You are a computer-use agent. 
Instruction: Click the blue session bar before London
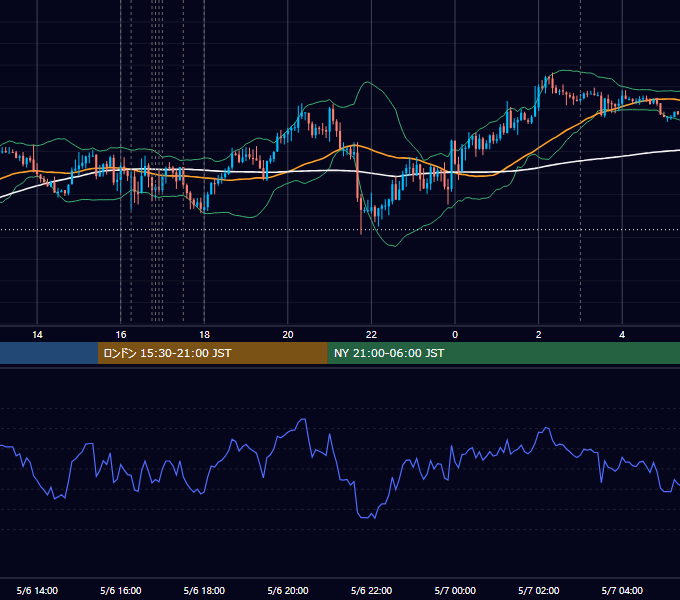(x=49, y=353)
